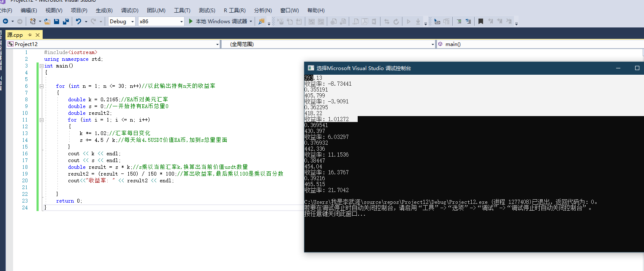The image size is (644, 271).
Task: Open the 窗口(W) menu
Action: tap(289, 10)
